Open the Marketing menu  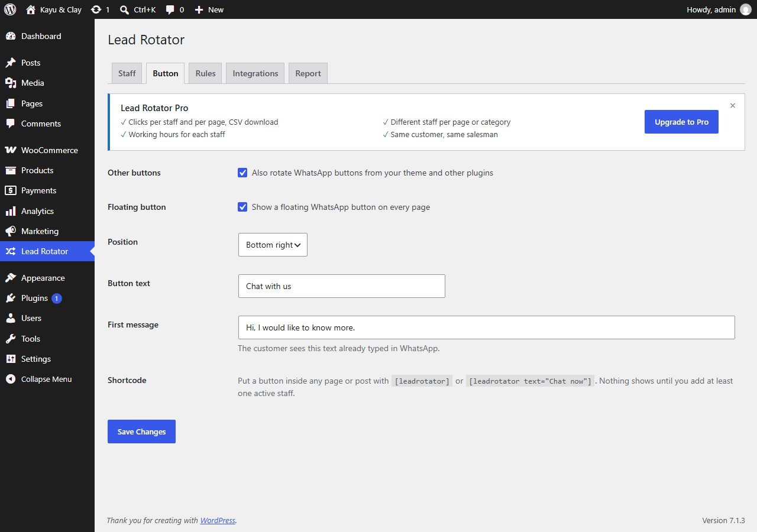(x=47, y=231)
